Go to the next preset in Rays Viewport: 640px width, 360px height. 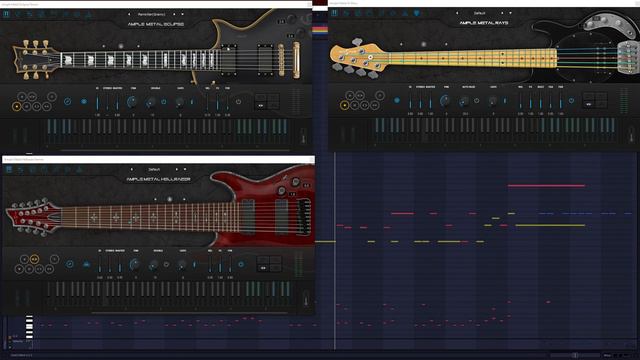tap(502, 13)
